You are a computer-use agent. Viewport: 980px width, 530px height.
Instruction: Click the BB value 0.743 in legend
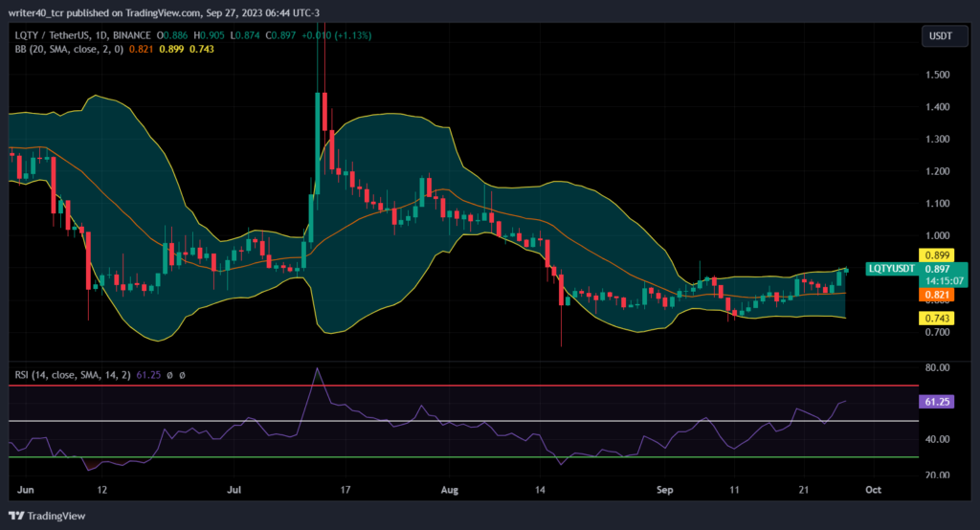(202, 49)
